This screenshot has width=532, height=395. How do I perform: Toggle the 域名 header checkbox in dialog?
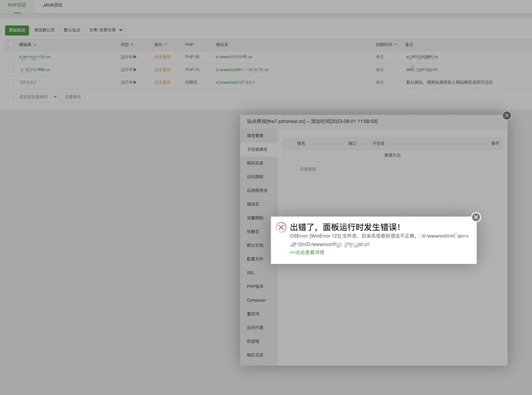coord(289,143)
